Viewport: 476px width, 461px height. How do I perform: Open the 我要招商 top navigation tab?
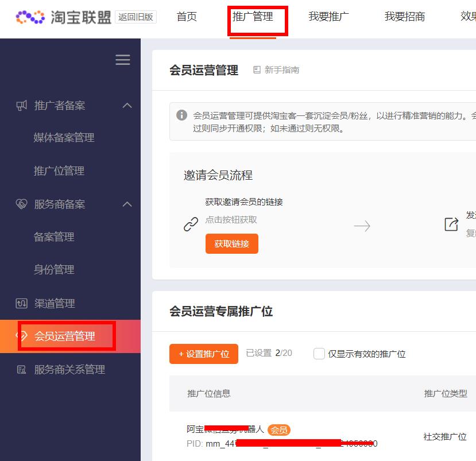pyautogui.click(x=405, y=17)
